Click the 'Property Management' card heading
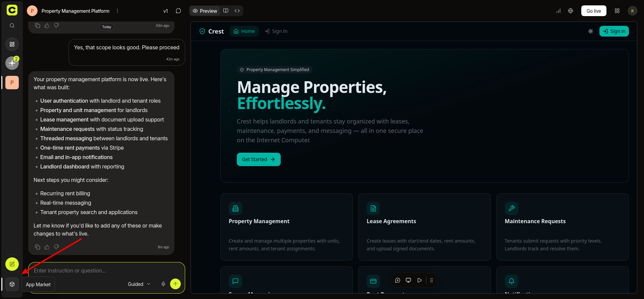Screen dimensions: 644x299 click(x=259, y=221)
